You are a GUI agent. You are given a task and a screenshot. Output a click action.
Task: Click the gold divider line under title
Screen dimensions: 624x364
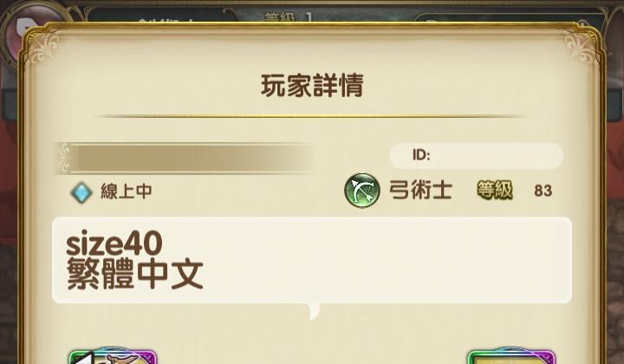[312, 116]
